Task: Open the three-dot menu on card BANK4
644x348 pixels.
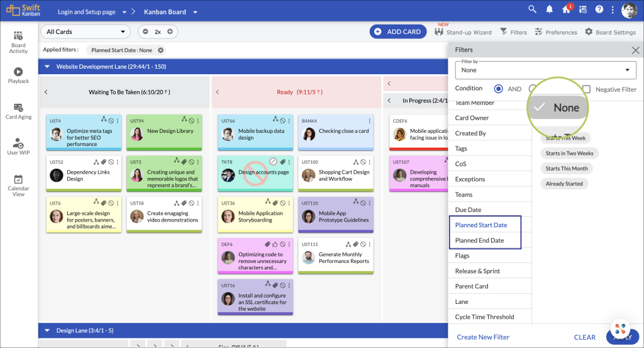Action: (x=370, y=121)
